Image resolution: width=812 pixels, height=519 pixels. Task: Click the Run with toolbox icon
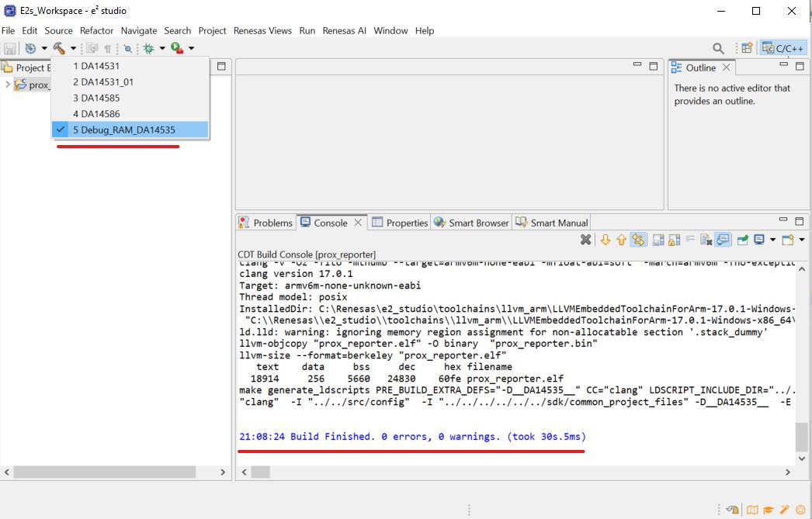click(x=177, y=48)
